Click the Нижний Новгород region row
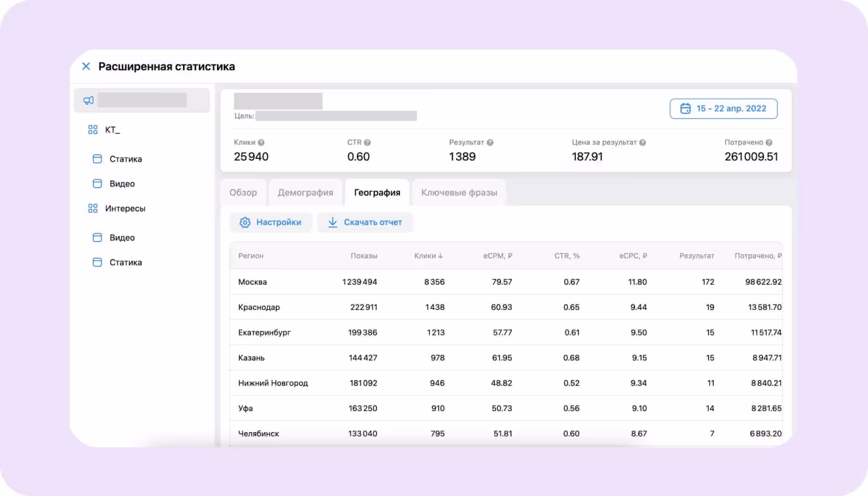The width and height of the screenshot is (868, 496). pyautogui.click(x=506, y=383)
